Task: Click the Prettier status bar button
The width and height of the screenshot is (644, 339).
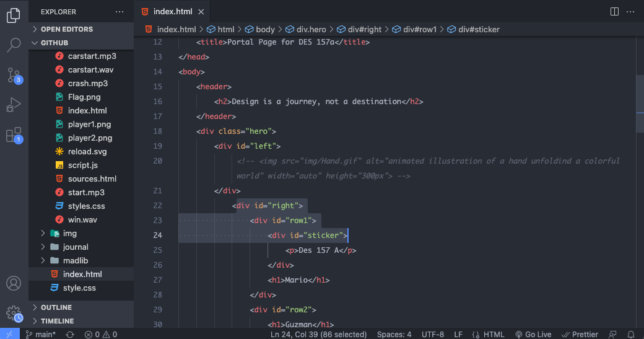Action: pos(580,334)
